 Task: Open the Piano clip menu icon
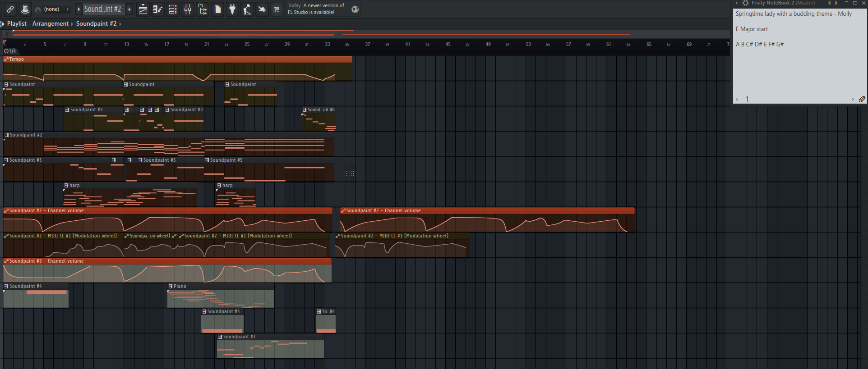(171, 286)
